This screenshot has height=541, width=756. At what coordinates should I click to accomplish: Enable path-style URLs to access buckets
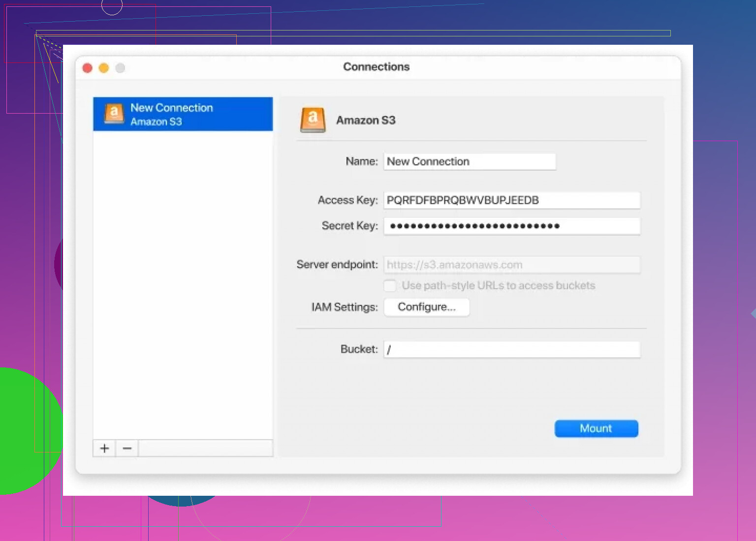[x=390, y=286]
